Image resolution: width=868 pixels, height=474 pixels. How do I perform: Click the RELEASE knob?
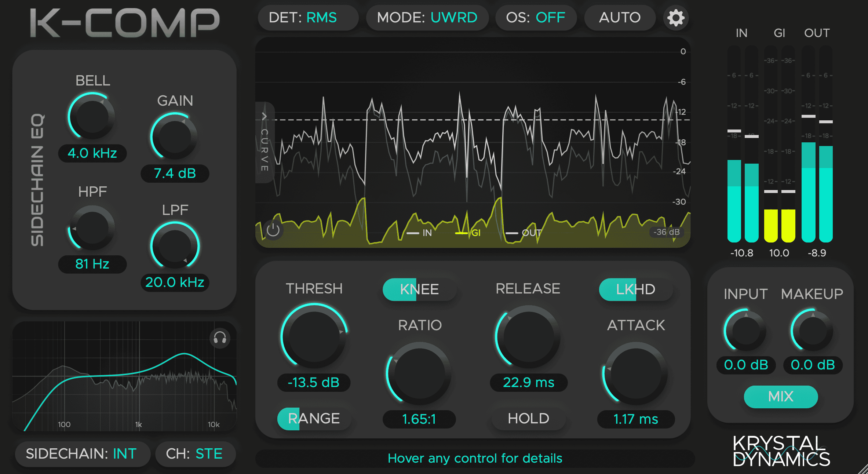tap(528, 336)
